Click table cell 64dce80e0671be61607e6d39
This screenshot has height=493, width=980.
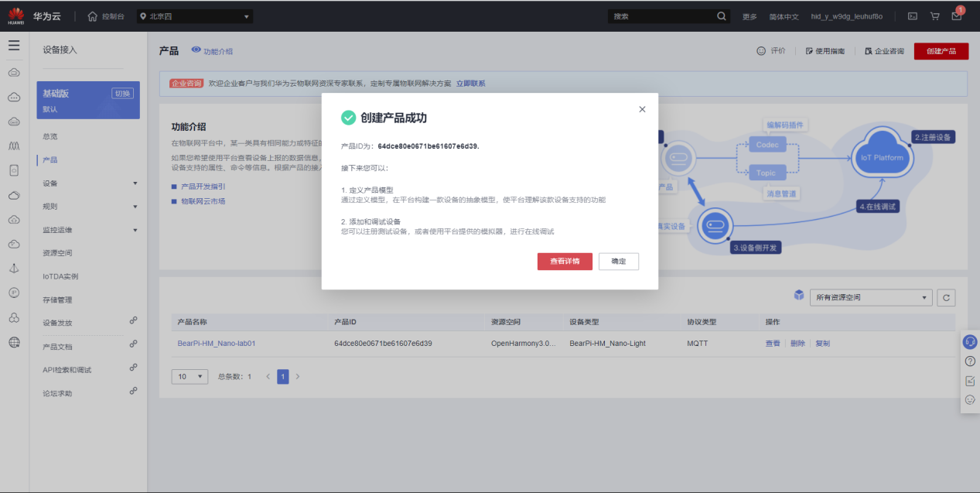(383, 343)
